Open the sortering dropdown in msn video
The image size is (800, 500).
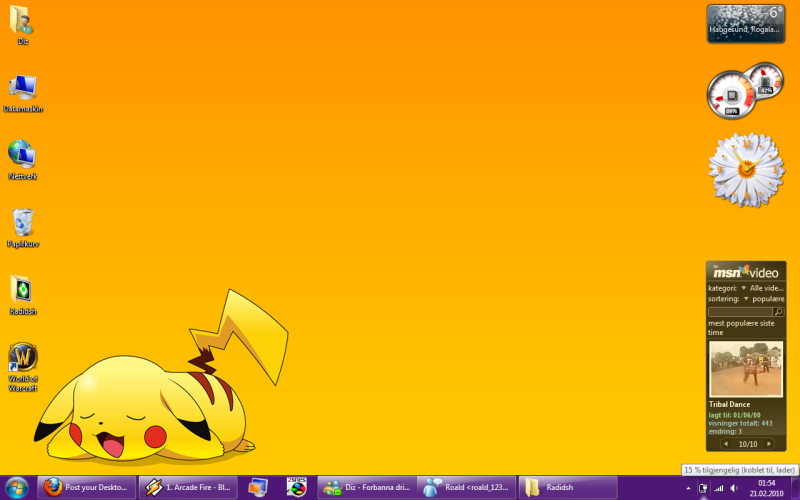coord(746,299)
